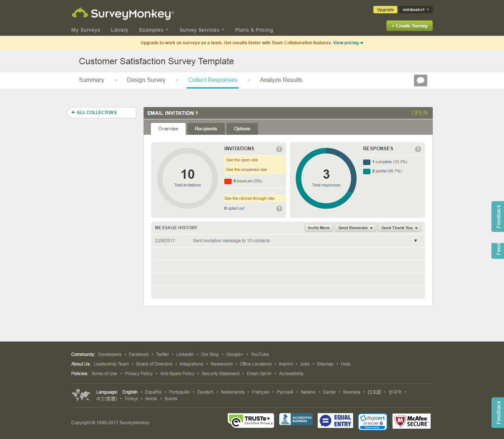Open the YouTube community link
Viewport: 504px width, 439px height.
260,354
